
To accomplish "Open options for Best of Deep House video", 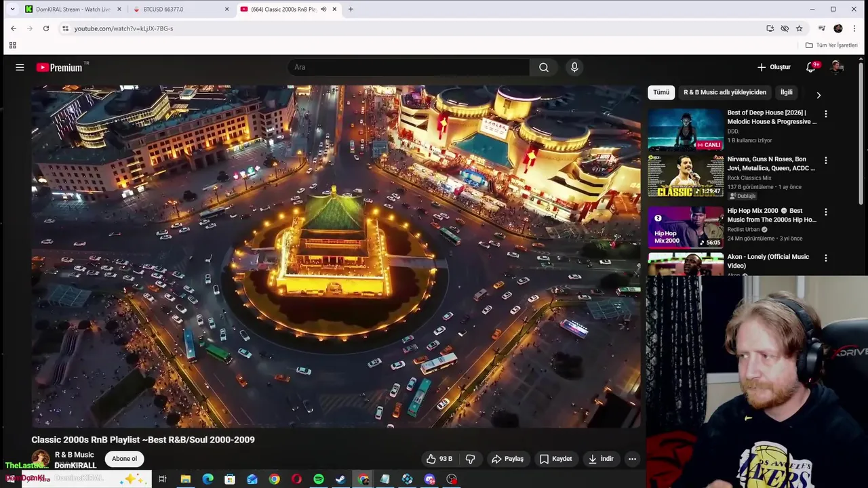I will [x=825, y=114].
